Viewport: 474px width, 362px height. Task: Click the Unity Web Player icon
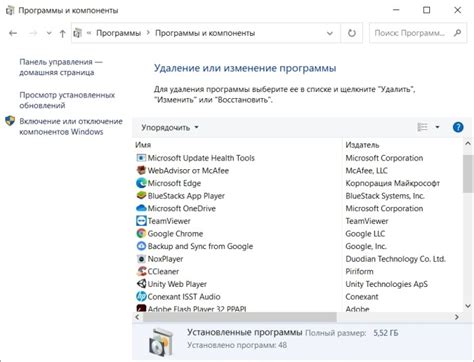point(141,284)
